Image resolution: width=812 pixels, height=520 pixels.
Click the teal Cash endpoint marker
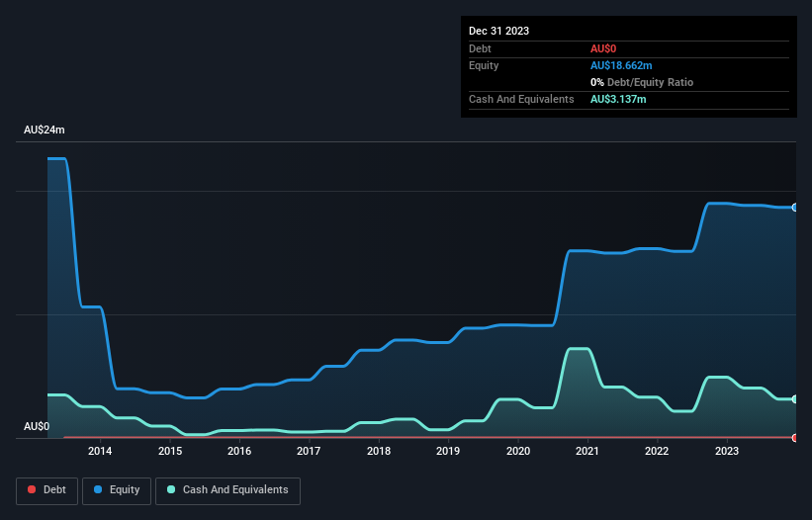tap(795, 399)
